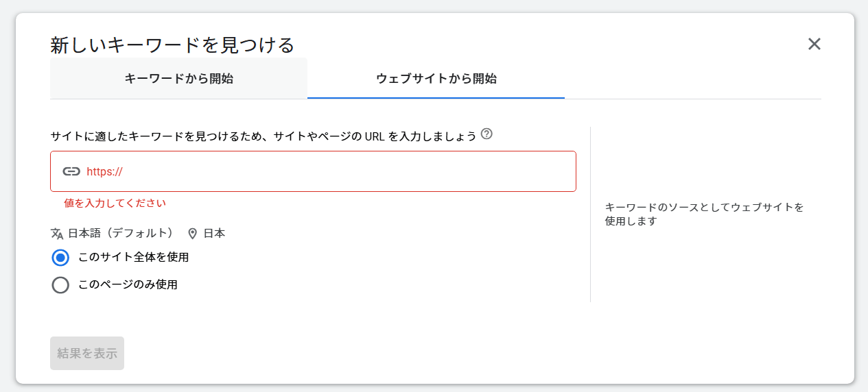Click the キーワードのソースとしてウェブサイトを使用します description
This screenshot has height=392, width=868.
click(704, 214)
